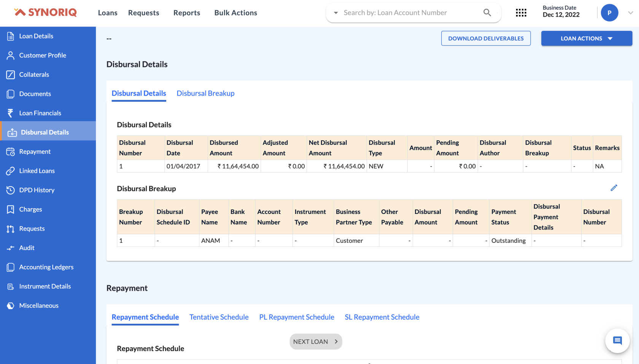Viewport: 639px width, 364px height.
Task: Click the Linked Loans chain icon
Action: tap(11, 171)
